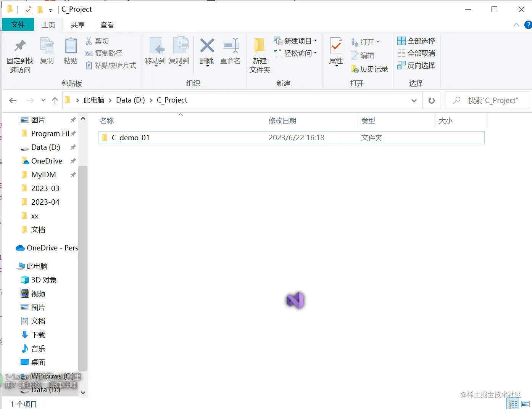
Task: Switch to the Home (主页) tab
Action: (x=48, y=25)
